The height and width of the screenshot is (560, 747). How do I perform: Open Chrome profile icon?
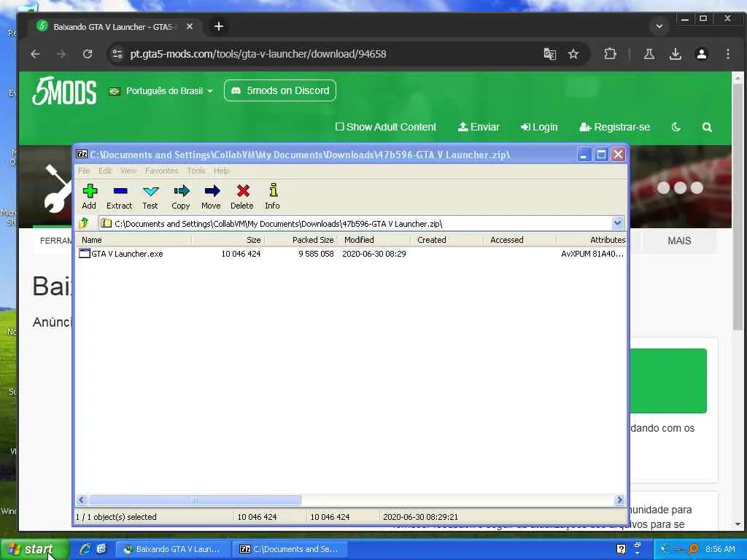coord(701,54)
